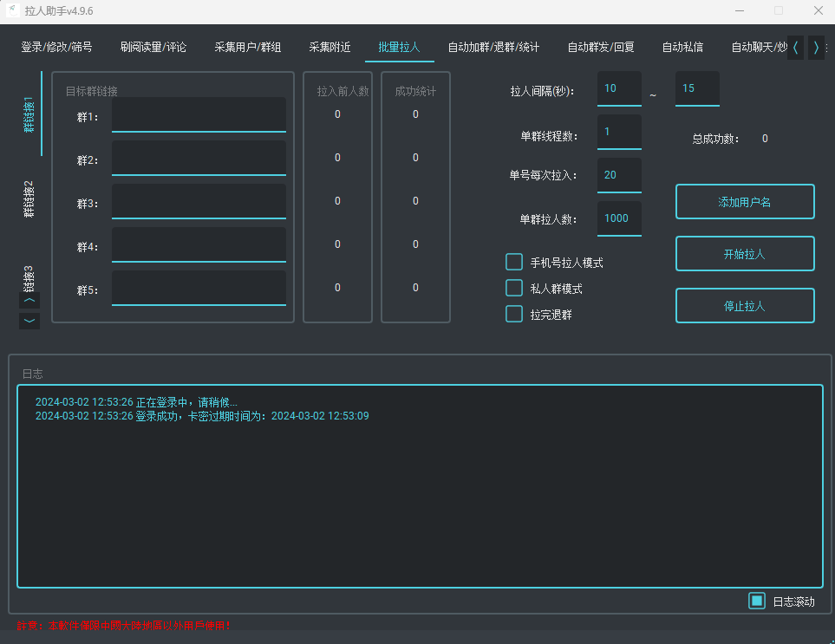Click the vertical tab scroll arrow below 链接3

point(29,300)
